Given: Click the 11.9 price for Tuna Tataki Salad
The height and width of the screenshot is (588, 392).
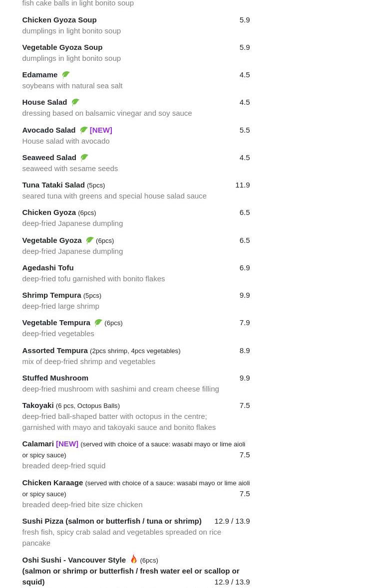Looking at the screenshot, I should [243, 185].
